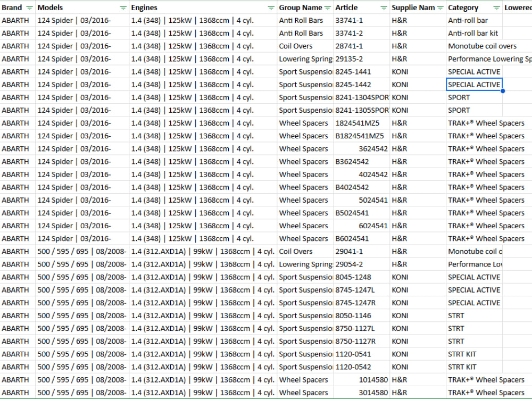Click SPECIAL ACTIVE in the 8245-1441 row
Screen dimensions: 532x399
pos(474,72)
